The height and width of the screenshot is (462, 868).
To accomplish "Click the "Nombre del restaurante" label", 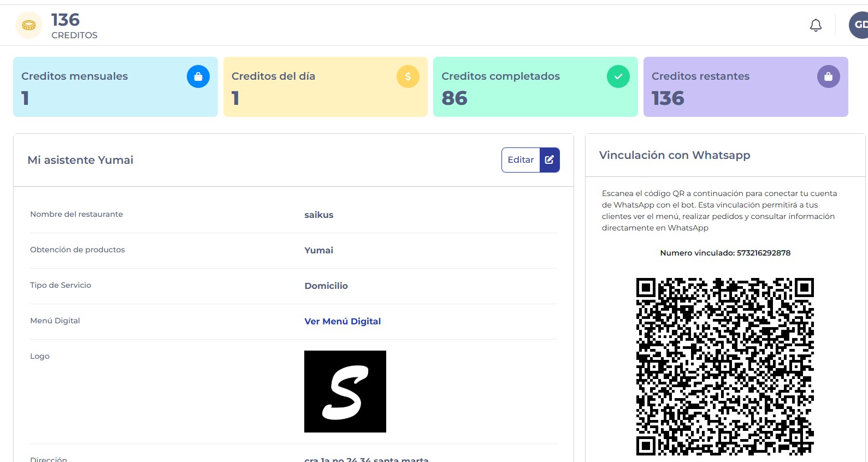I will point(76,214).
